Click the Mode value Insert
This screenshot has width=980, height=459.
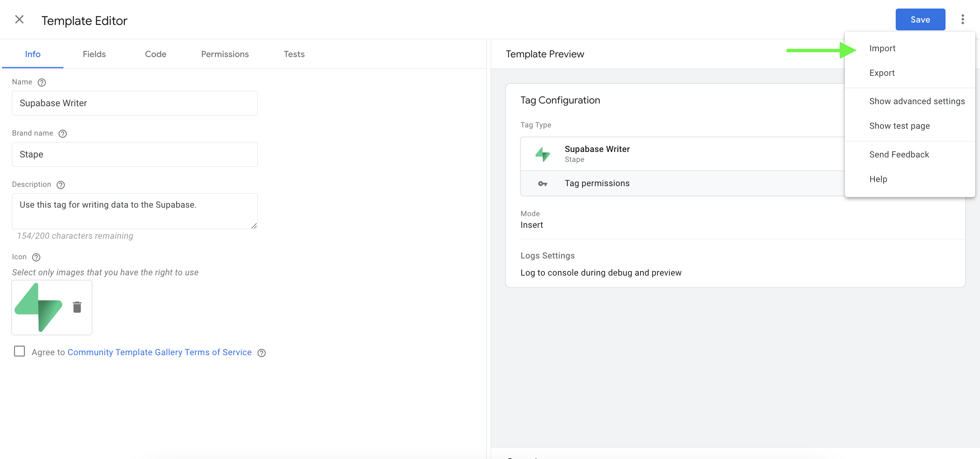[x=532, y=225]
